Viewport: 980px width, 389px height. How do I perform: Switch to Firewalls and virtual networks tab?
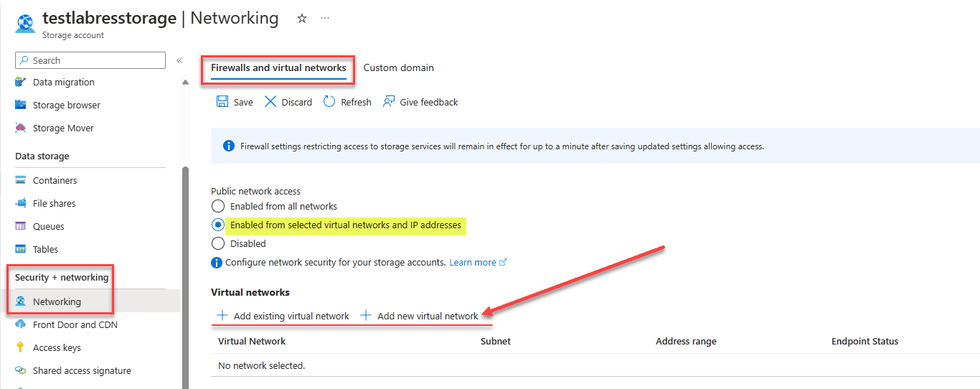[278, 68]
